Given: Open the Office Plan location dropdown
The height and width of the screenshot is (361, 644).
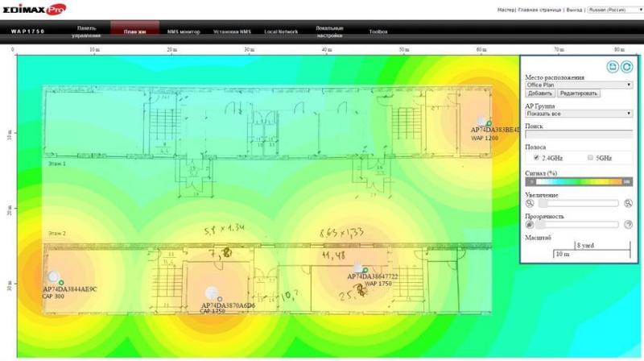Looking at the screenshot, I should pos(579,85).
